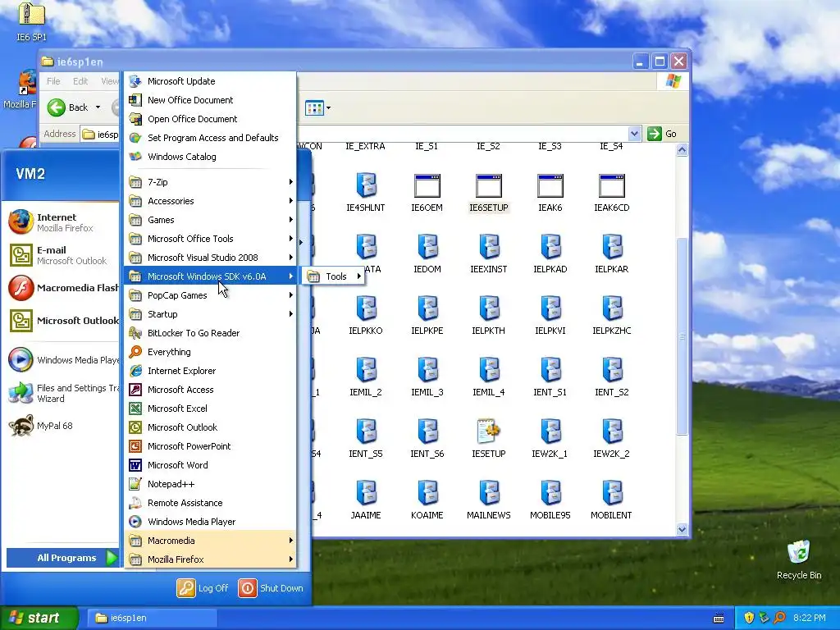This screenshot has width=840, height=630.
Task: Expand the Accessories submenu
Action: (210, 201)
